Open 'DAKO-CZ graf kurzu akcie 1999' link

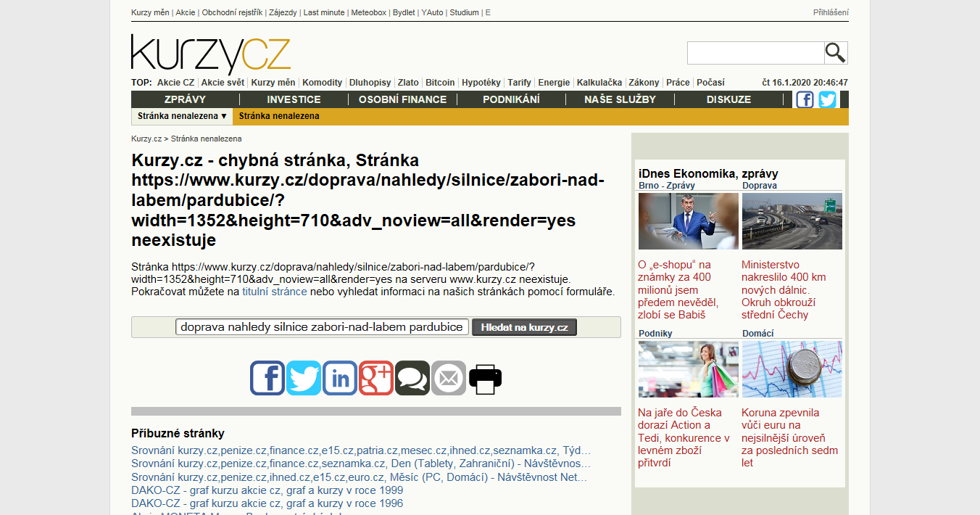coord(267,490)
